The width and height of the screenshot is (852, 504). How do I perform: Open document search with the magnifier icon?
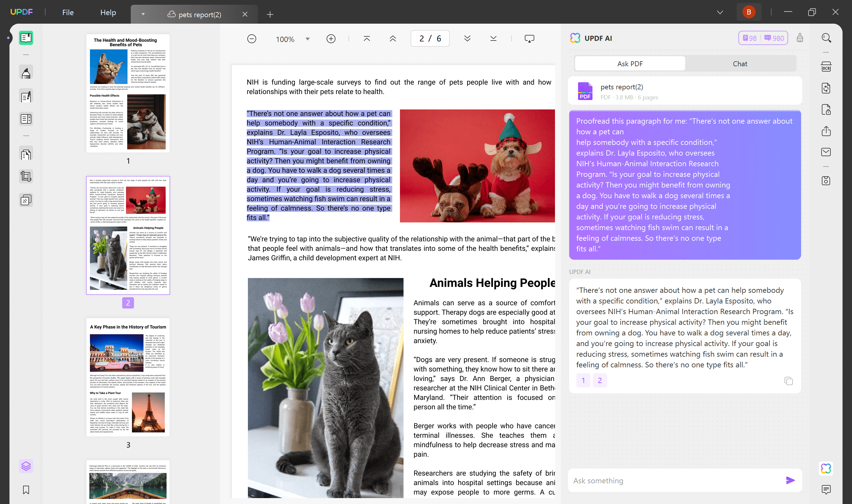(x=827, y=38)
